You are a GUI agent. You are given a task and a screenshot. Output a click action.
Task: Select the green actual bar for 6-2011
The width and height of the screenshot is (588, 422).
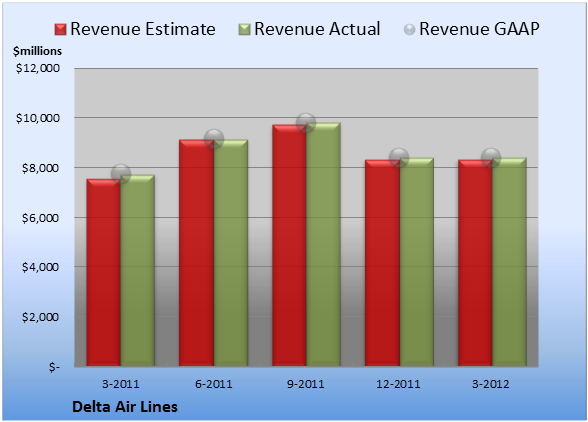pyautogui.click(x=231, y=253)
